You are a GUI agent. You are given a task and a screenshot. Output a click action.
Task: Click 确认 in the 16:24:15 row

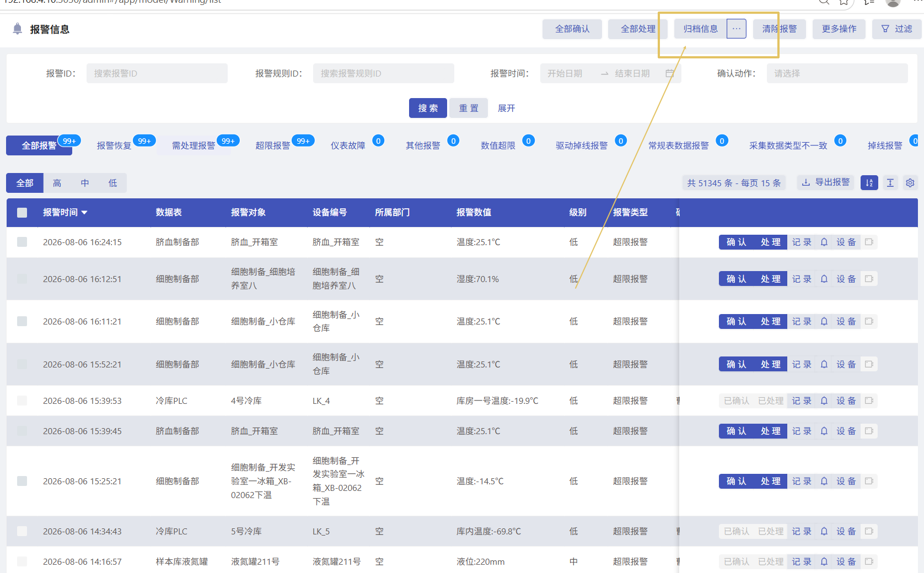tap(736, 242)
